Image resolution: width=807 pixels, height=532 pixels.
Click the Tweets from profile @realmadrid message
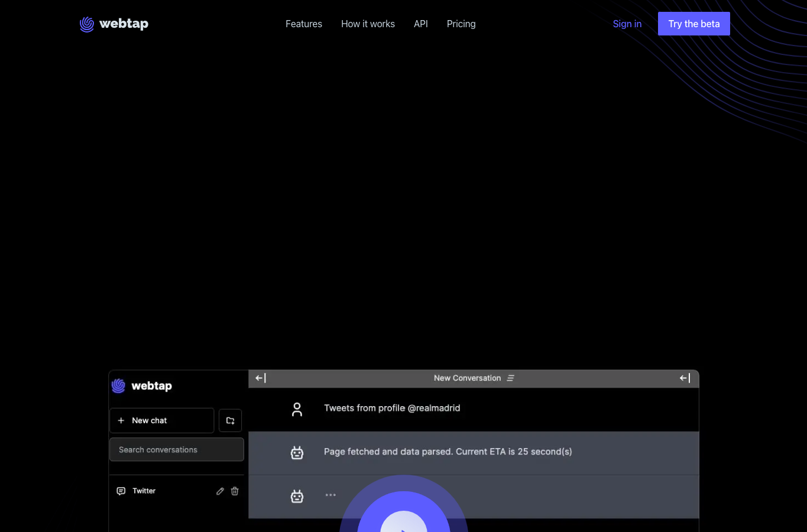(x=392, y=408)
